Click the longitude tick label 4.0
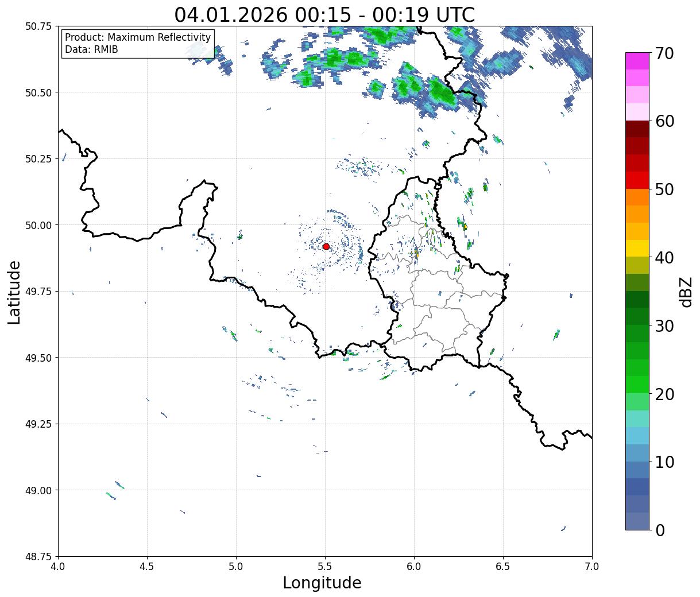This screenshot has width=700, height=597. tap(58, 567)
